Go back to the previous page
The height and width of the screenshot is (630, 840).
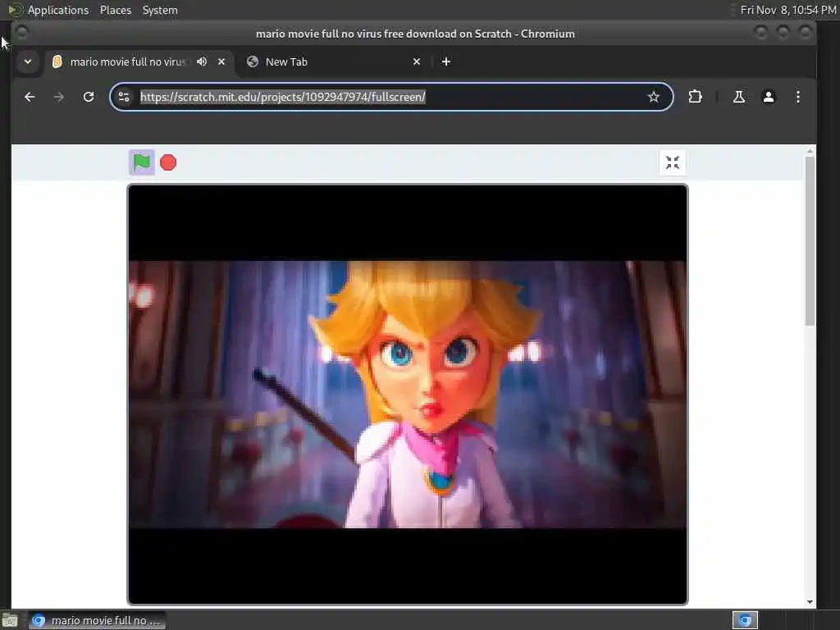click(30, 97)
